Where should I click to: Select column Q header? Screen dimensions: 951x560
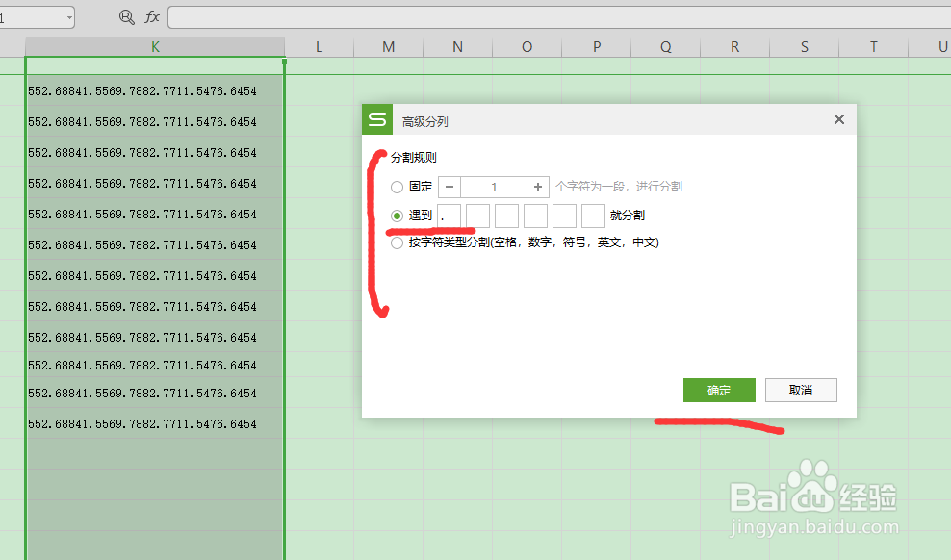click(x=665, y=46)
